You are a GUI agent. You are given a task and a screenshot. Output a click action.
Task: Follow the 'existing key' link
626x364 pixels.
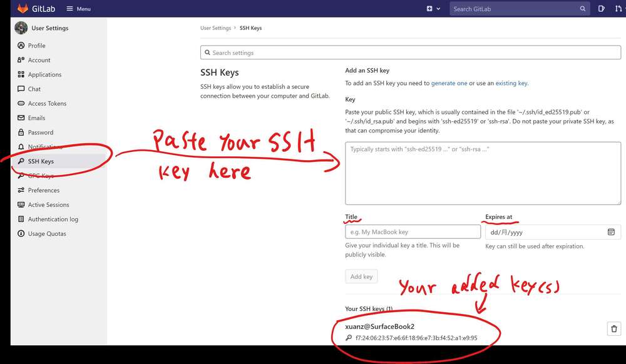coord(511,83)
